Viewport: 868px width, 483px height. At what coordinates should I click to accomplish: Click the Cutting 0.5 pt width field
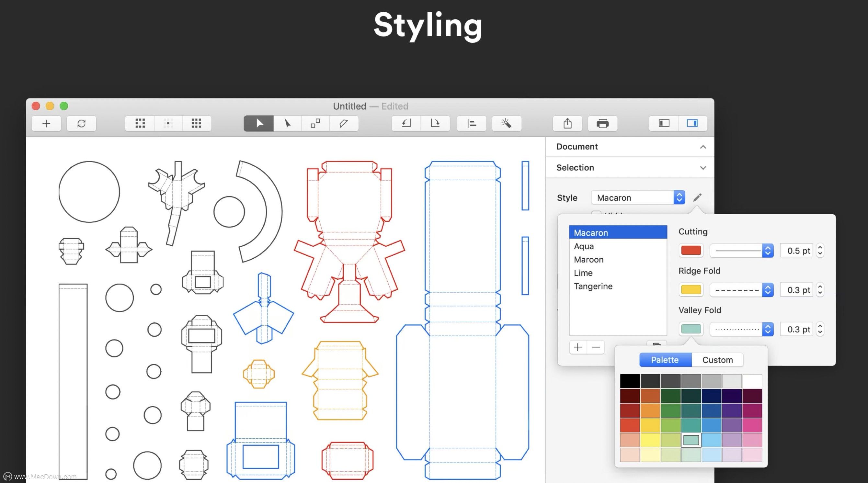tap(796, 251)
